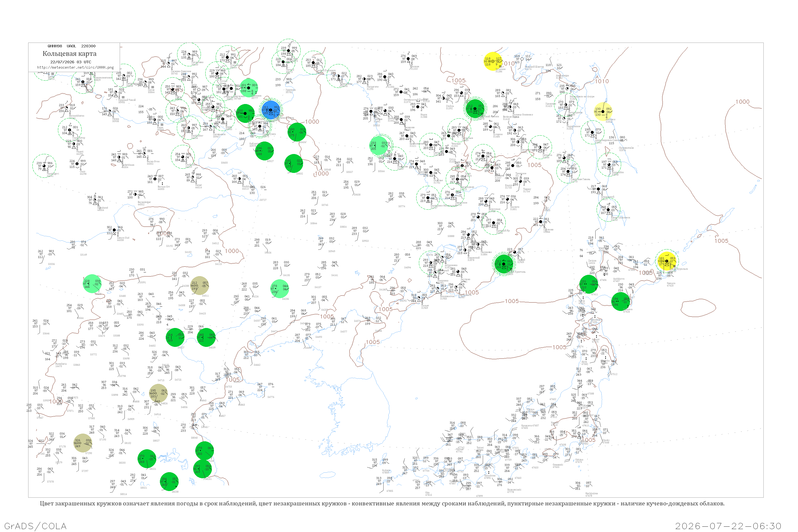
Task: Select the 'Большой Шантар 31174' station label
Action: [x=534, y=68]
